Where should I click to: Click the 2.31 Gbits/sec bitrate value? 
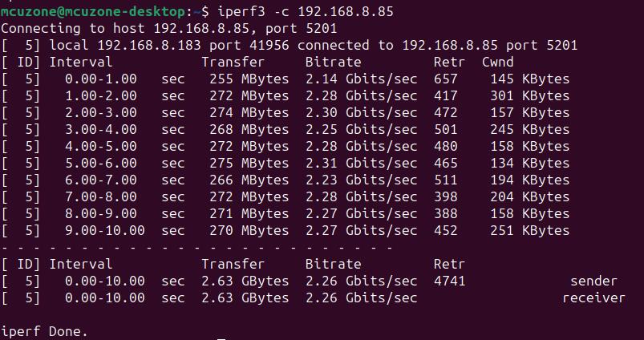pos(361,164)
